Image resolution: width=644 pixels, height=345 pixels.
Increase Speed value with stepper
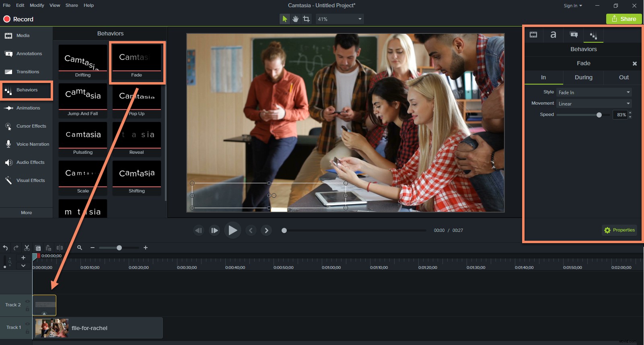(x=630, y=113)
